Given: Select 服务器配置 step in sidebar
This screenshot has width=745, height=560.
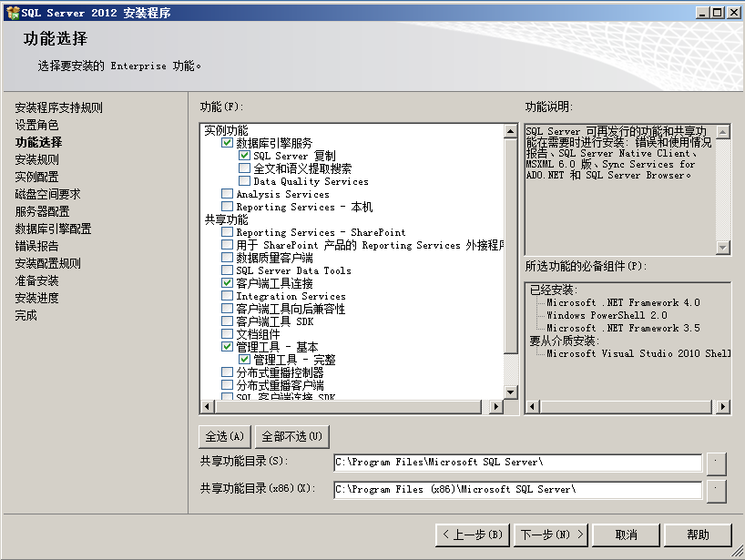Looking at the screenshot, I should tap(42, 211).
